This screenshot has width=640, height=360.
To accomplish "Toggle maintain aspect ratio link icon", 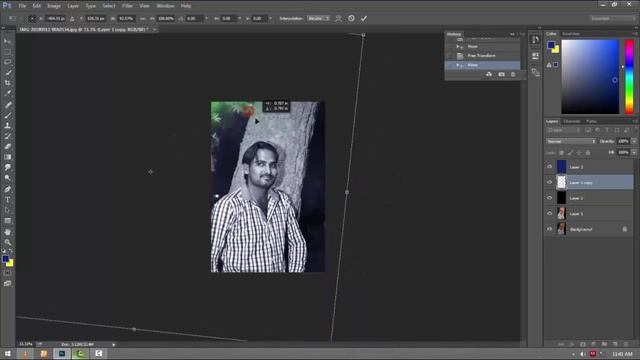I will pyautogui.click(x=142, y=18).
